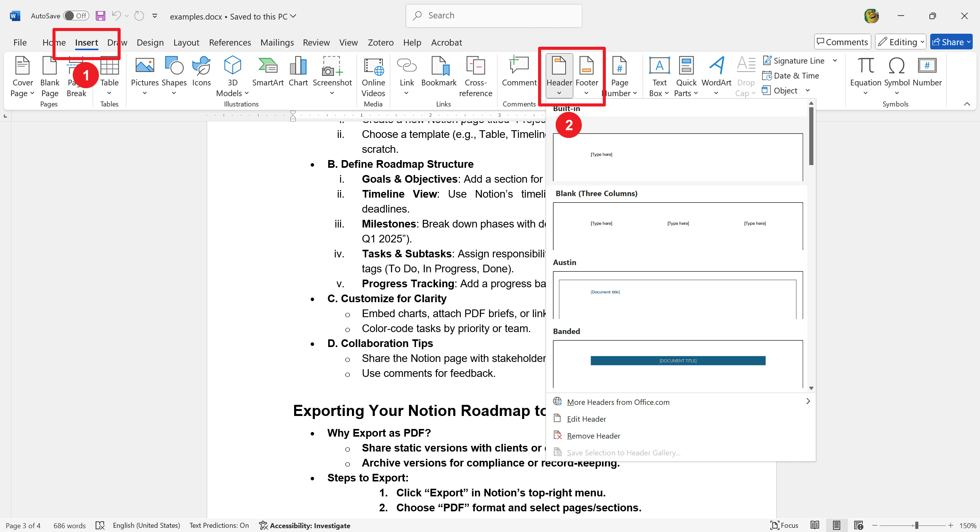Viewport: 980px width, 532px height.
Task: Switch to Web Layout view
Action: 858,525
